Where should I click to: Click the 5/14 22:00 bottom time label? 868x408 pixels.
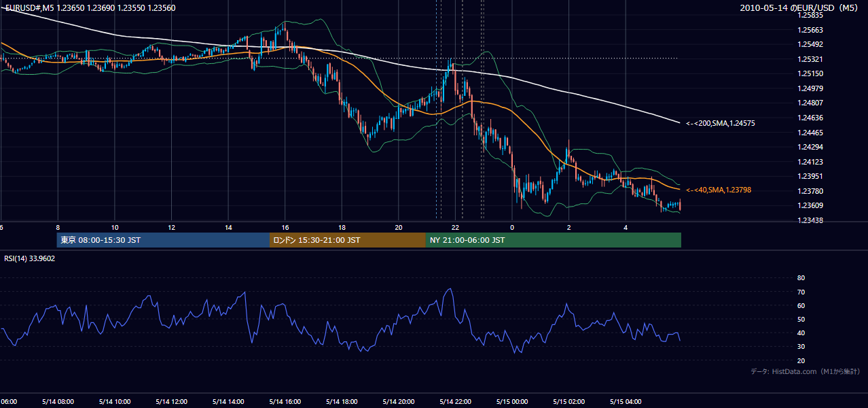456,402
